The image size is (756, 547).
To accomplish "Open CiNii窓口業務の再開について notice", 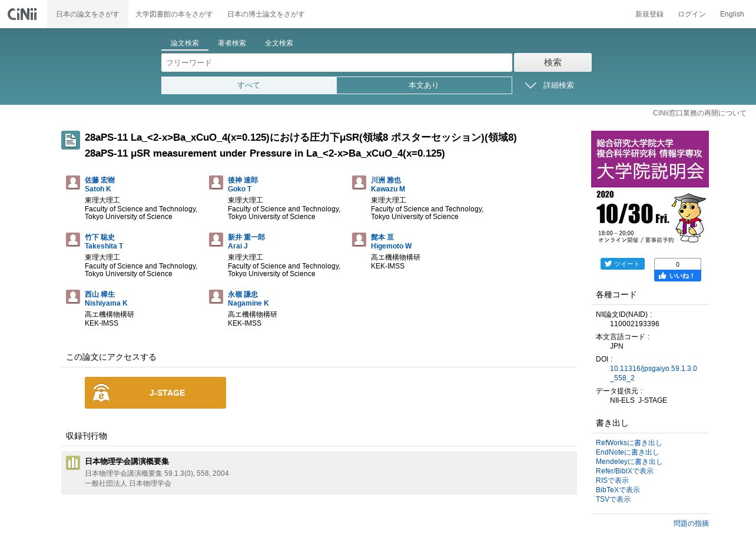I will pyautogui.click(x=699, y=113).
